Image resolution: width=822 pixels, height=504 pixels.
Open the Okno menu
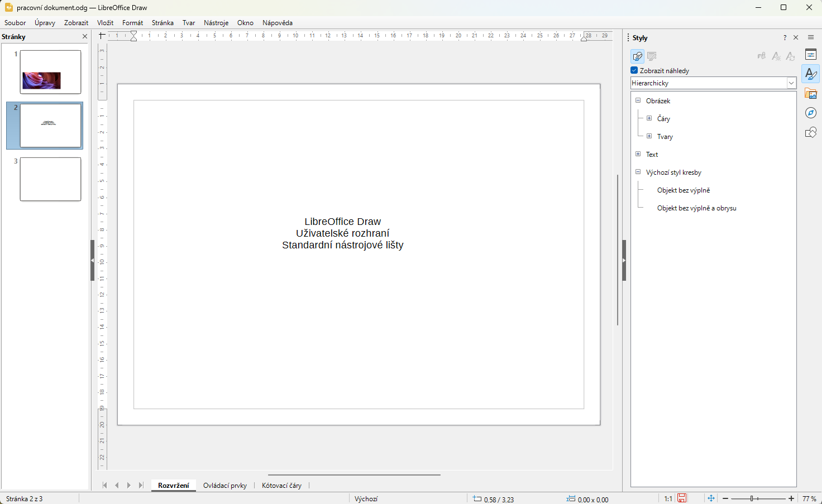tap(245, 23)
